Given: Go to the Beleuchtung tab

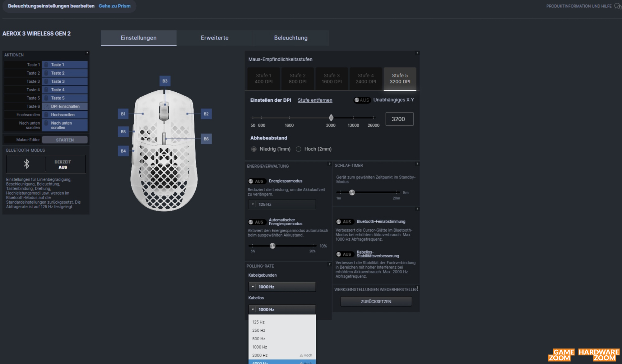Looking at the screenshot, I should click(x=291, y=38).
